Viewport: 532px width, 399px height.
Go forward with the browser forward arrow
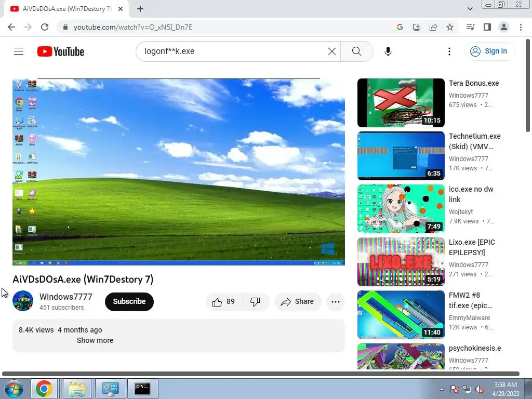(28, 27)
